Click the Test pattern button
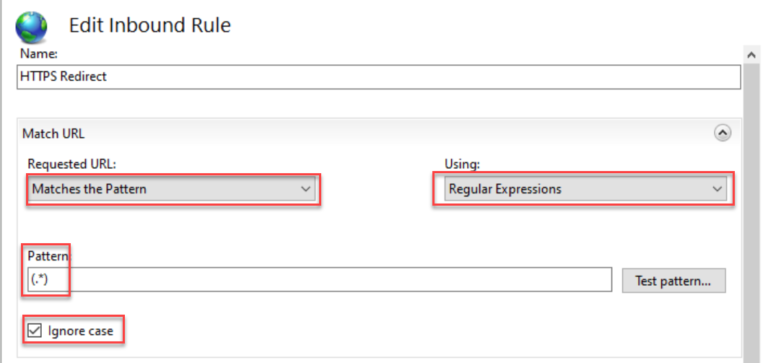 pyautogui.click(x=673, y=281)
